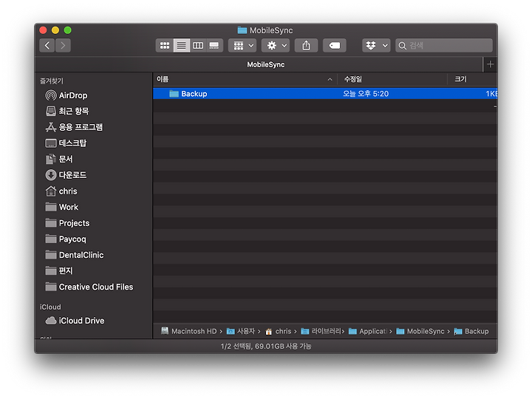Viewport: 532px width, 399px height.
Task: Click the search field
Action: tap(444, 46)
